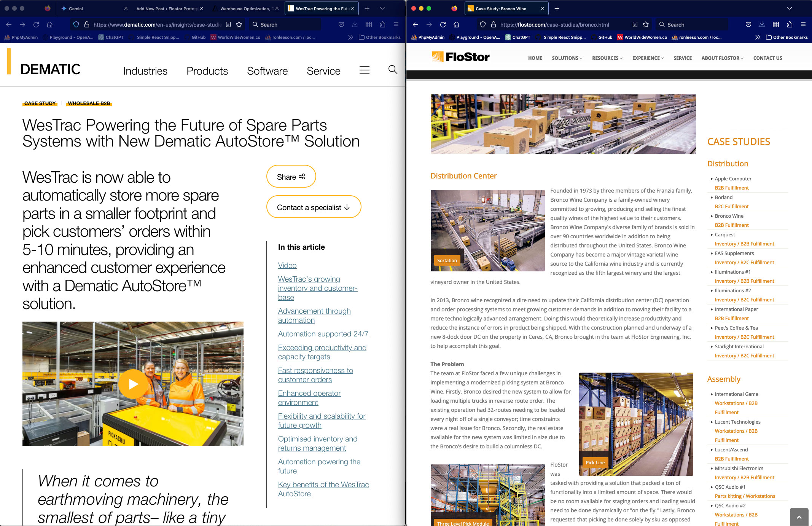812x526 pixels.
Task: Open Automation supported 24/7 article link
Action: (x=323, y=334)
